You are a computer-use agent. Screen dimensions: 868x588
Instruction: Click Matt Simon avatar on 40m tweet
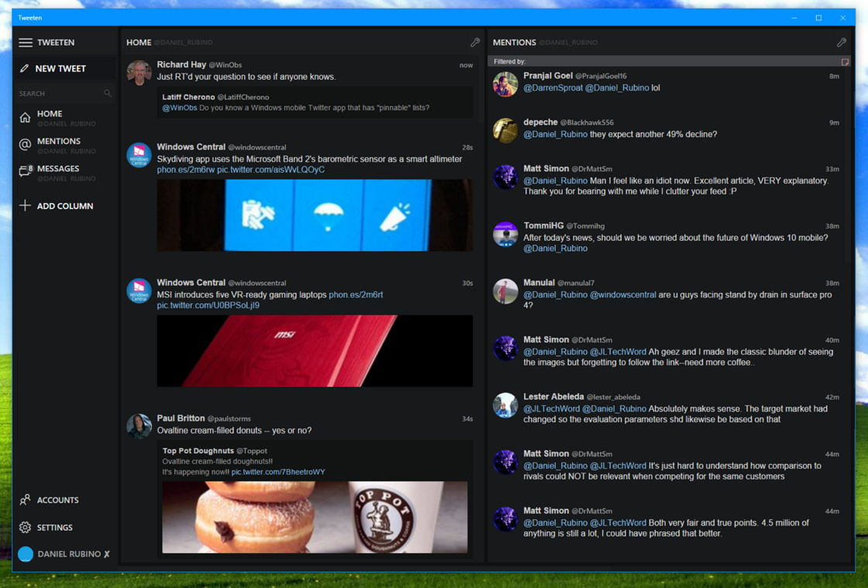505,348
